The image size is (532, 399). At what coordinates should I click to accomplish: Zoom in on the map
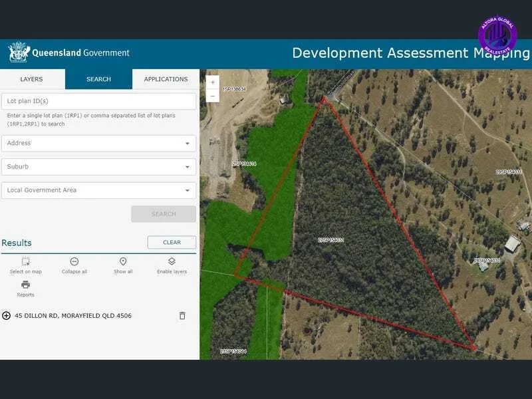213,82
